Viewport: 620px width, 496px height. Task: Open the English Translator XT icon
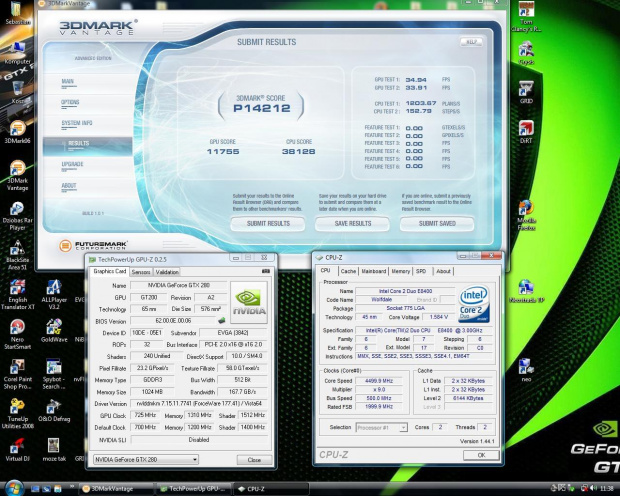(17, 295)
